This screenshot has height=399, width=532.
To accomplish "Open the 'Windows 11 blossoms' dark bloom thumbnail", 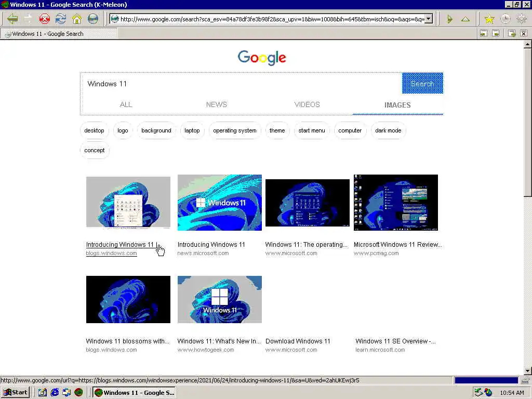I will tap(128, 299).
